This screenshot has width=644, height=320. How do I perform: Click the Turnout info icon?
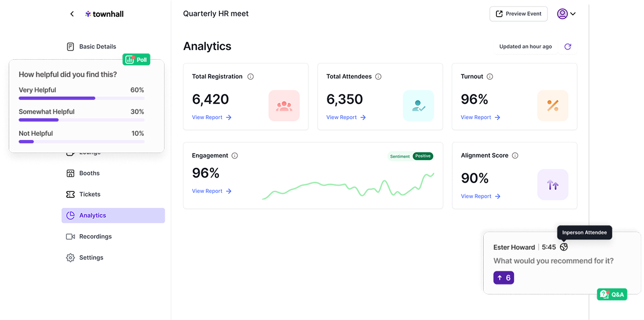[x=490, y=77]
